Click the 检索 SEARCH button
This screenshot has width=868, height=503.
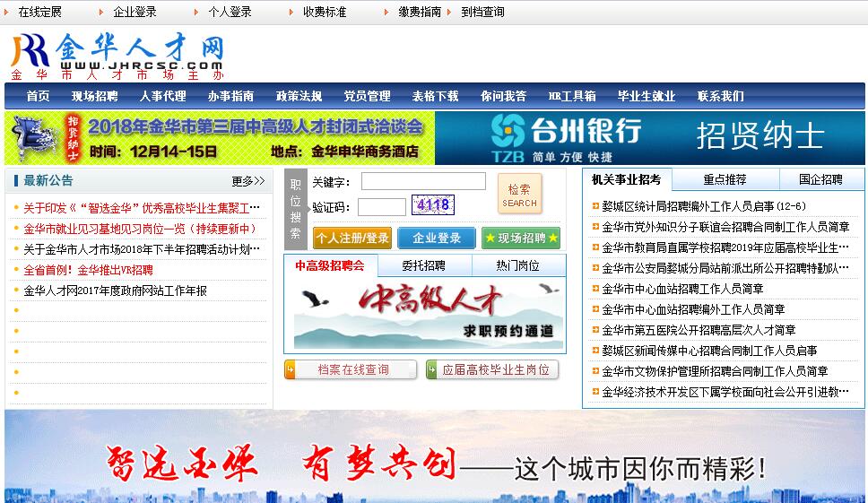tap(519, 195)
